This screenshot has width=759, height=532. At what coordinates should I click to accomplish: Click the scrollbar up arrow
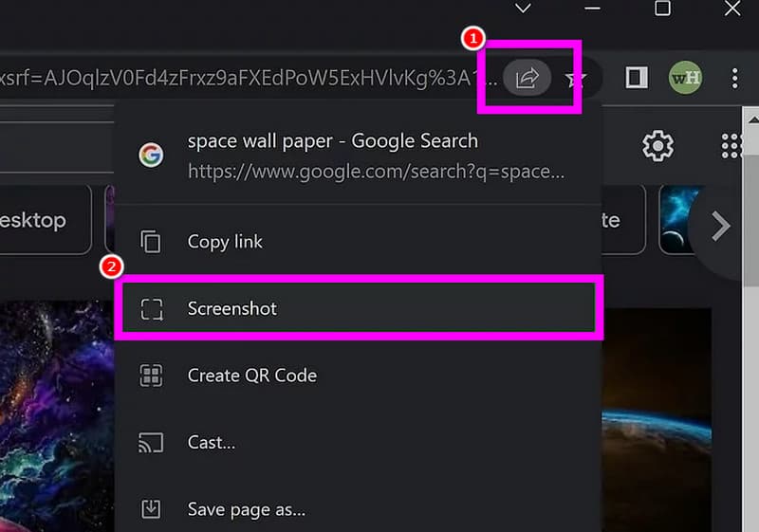pyautogui.click(x=752, y=119)
